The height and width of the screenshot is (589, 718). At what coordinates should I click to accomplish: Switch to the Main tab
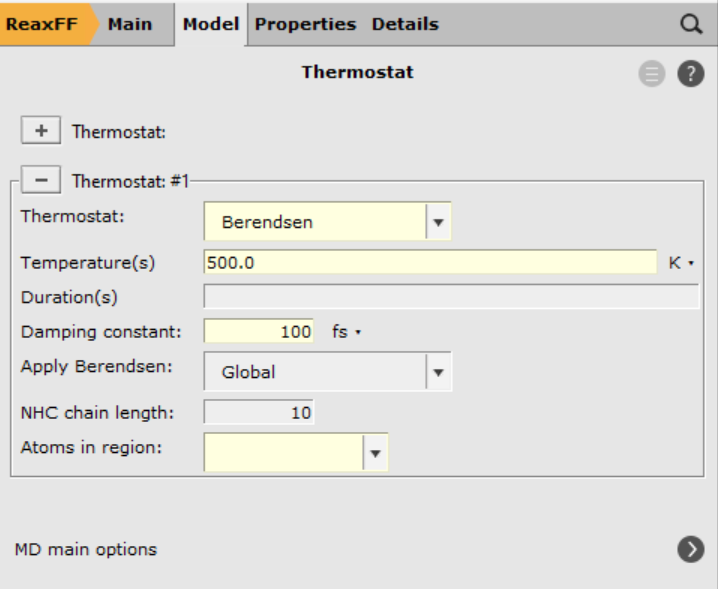click(x=130, y=24)
